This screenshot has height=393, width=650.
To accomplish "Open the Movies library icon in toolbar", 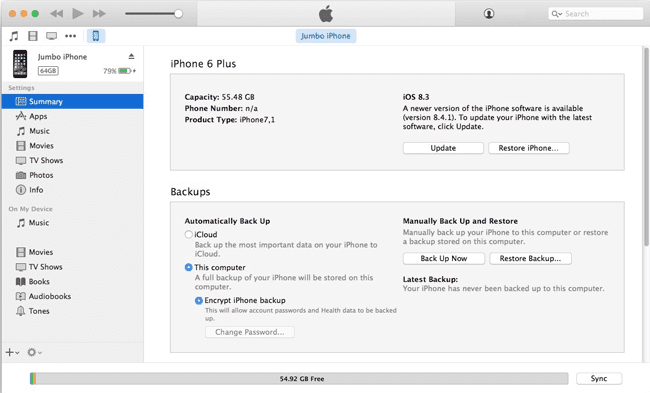I will tap(33, 36).
